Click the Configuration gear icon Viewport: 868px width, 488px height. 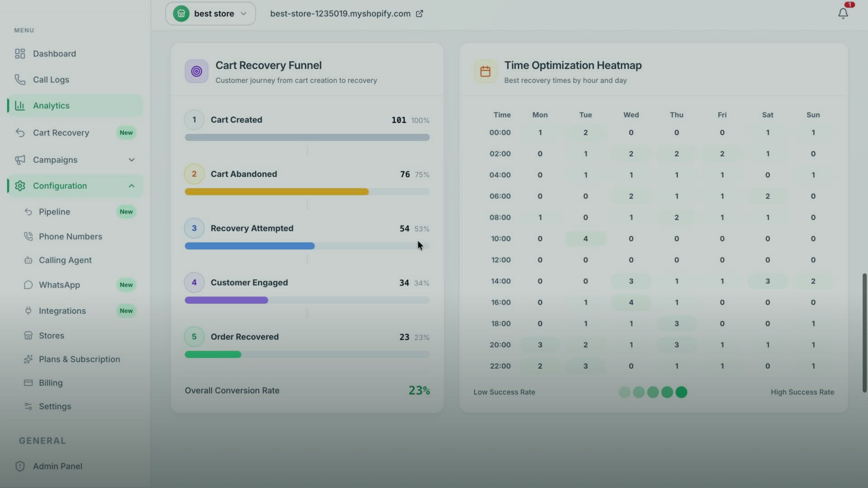click(20, 186)
